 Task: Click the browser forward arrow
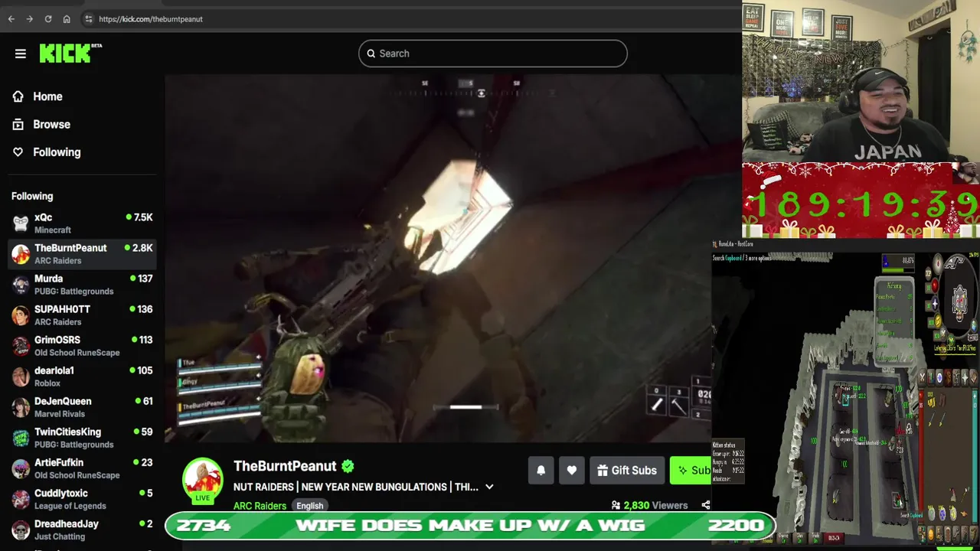[29, 19]
